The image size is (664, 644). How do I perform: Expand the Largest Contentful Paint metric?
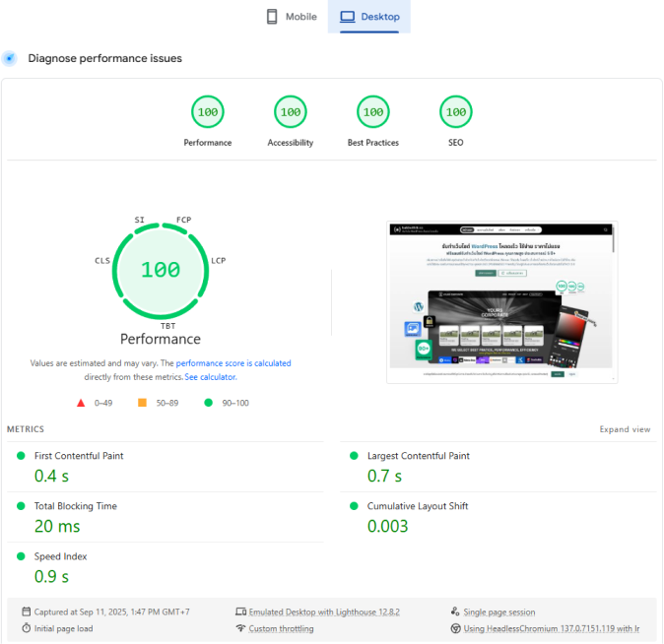tap(498, 467)
